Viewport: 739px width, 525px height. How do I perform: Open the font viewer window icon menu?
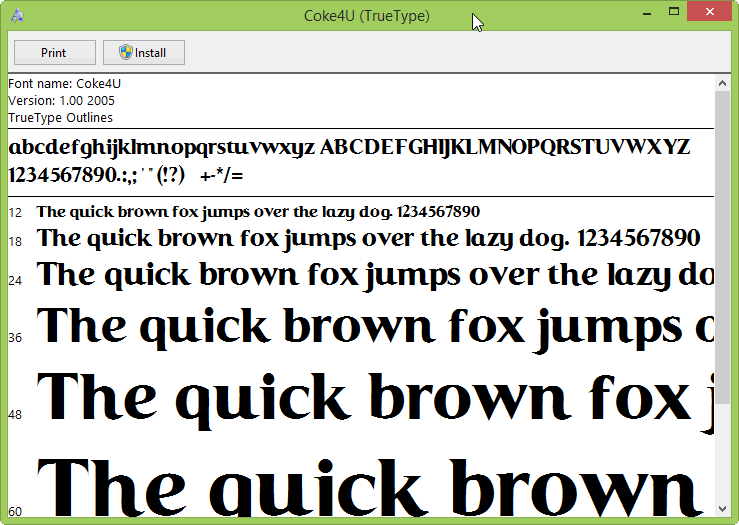coord(17,16)
